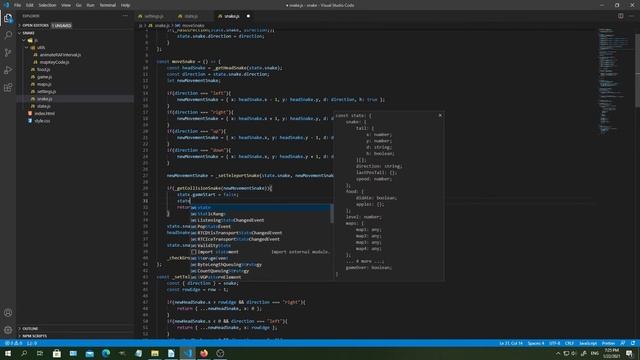The image size is (640, 360).
Task: Open Firefox from the taskbar
Action: (x=204, y=353)
